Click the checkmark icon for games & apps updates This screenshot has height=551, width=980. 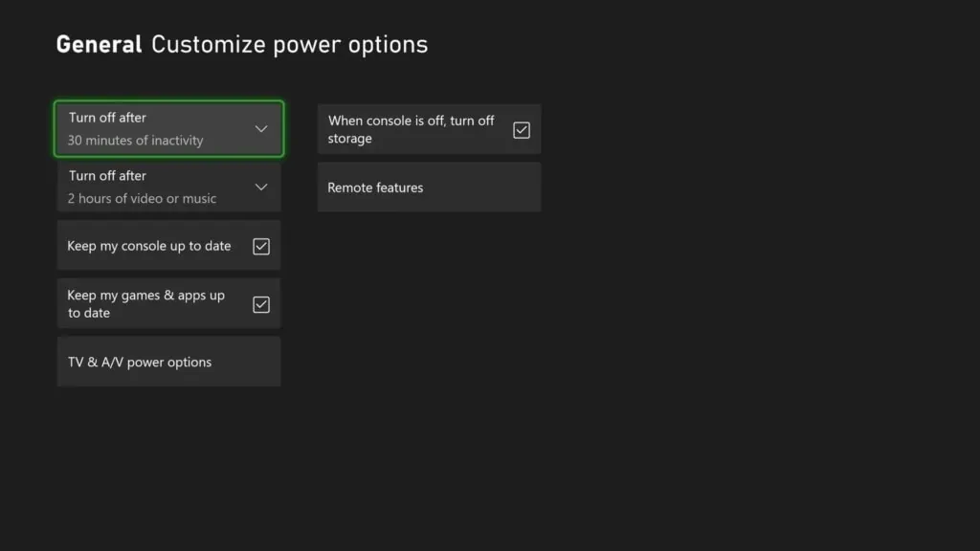261,304
